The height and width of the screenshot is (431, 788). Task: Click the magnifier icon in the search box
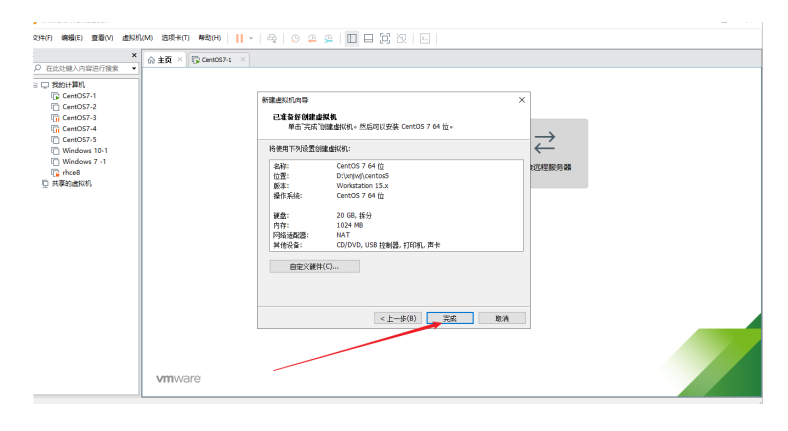38,68
